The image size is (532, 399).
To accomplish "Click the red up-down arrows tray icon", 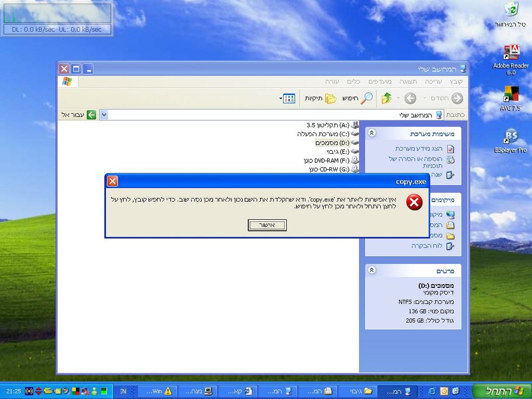I will (x=38, y=391).
